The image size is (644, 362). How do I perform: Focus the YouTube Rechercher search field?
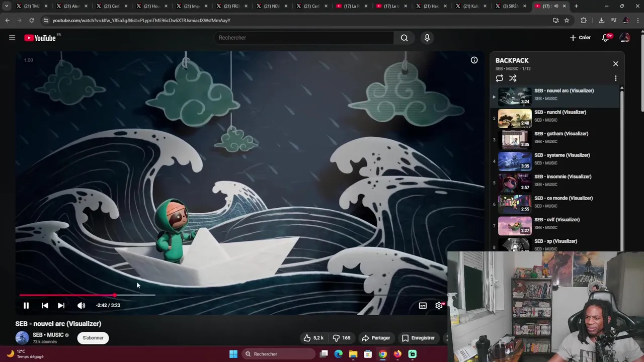303,38
